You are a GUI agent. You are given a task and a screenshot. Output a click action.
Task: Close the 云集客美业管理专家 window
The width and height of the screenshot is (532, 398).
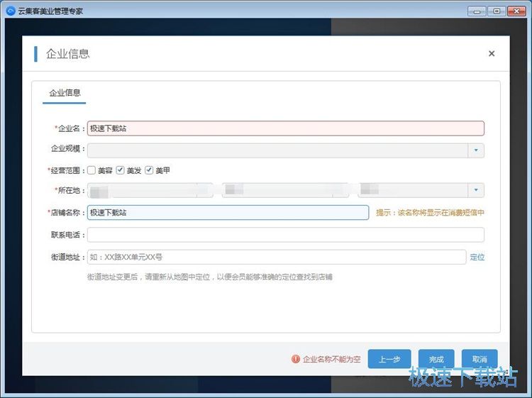[x=516, y=11]
